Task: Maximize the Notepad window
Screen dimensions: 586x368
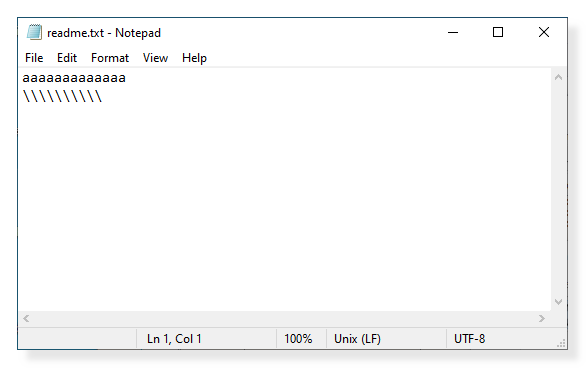Action: [x=498, y=33]
